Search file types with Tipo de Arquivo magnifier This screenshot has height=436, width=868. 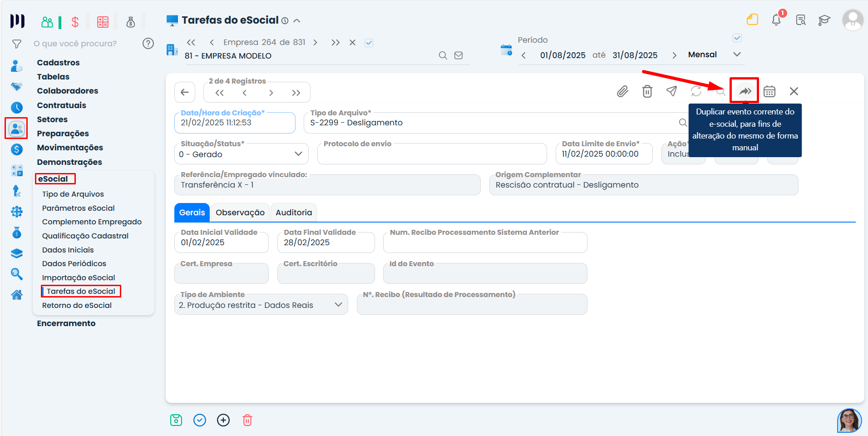[683, 123]
